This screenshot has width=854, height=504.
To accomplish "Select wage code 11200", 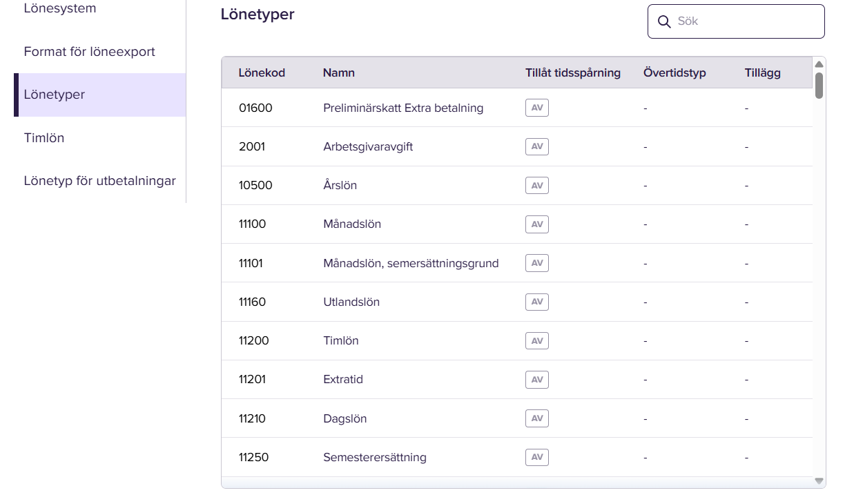I will [254, 340].
